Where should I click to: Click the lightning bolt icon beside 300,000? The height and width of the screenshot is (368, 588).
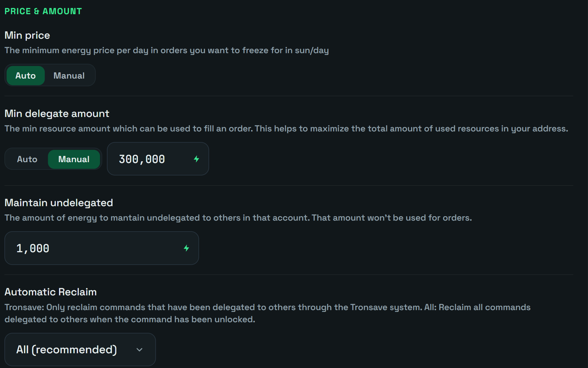(x=196, y=159)
